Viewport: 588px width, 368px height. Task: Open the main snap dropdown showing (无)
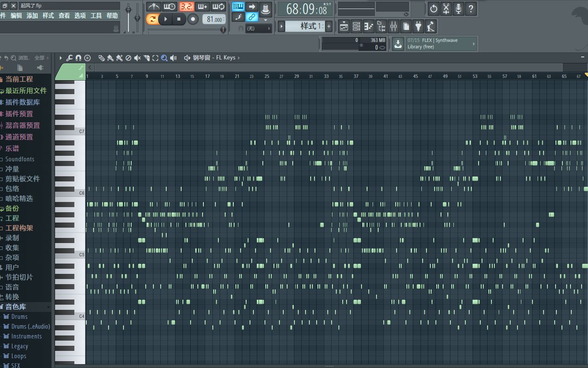point(259,28)
